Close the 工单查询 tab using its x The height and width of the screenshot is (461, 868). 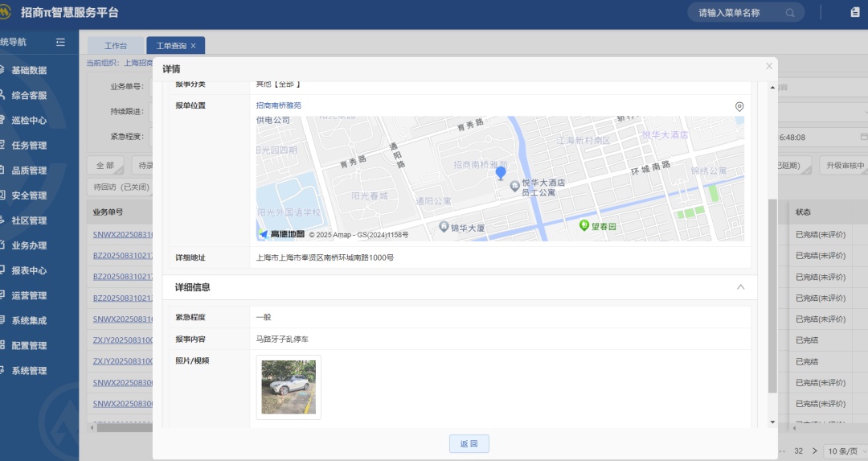click(x=193, y=46)
